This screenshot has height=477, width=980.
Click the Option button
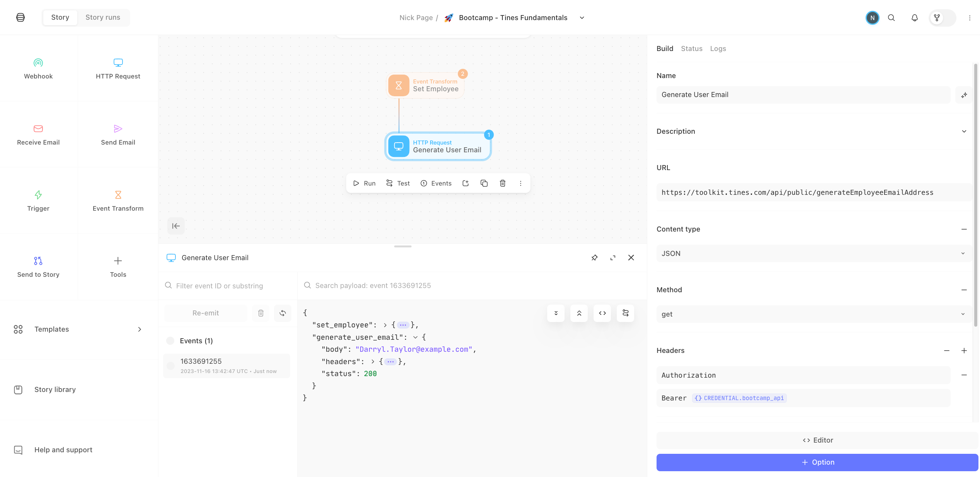click(817, 462)
